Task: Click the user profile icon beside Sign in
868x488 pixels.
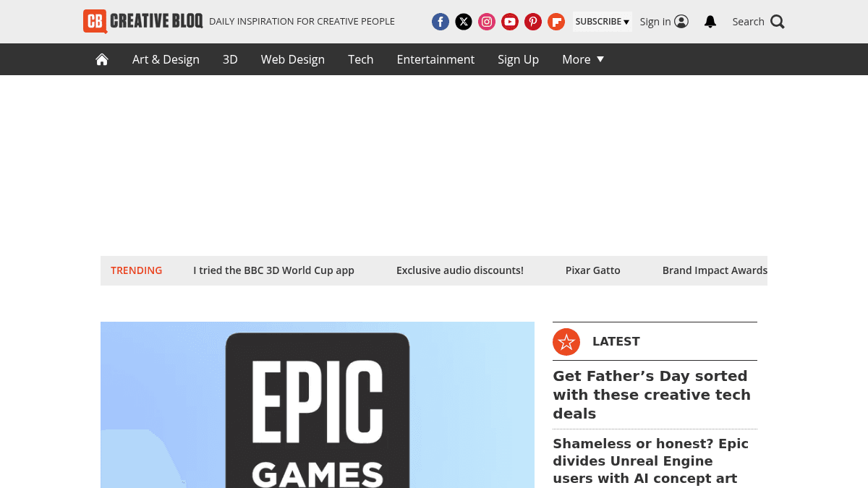Action: (x=681, y=22)
